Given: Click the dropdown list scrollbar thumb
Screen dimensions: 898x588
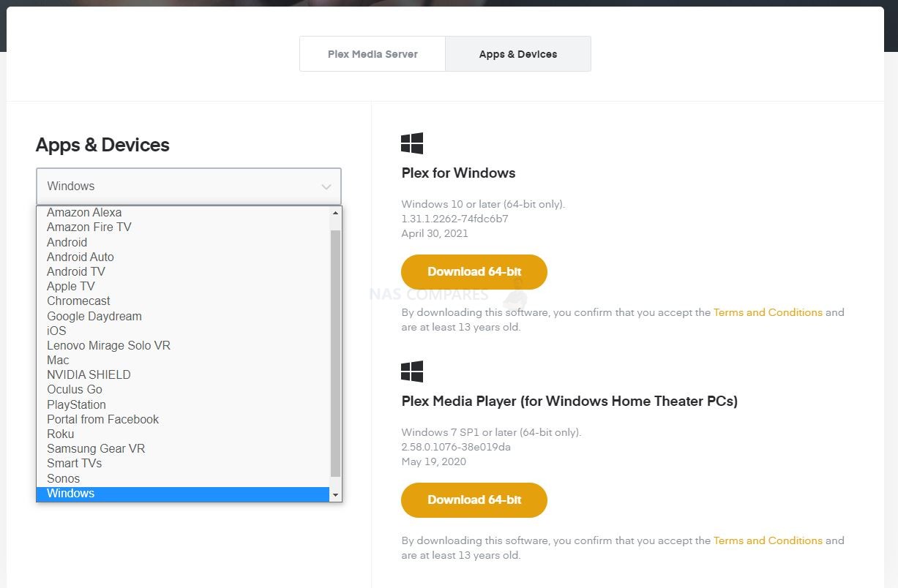Looking at the screenshot, I should pyautogui.click(x=336, y=354).
